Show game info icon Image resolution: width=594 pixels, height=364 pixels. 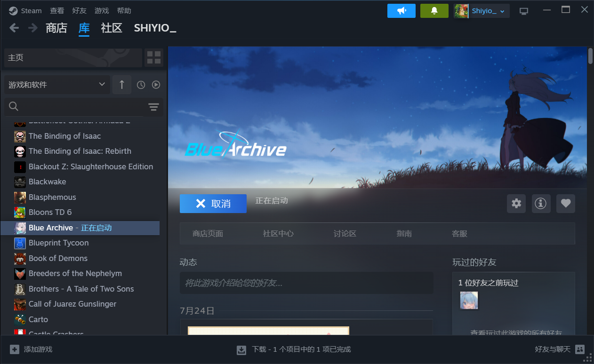pos(541,204)
